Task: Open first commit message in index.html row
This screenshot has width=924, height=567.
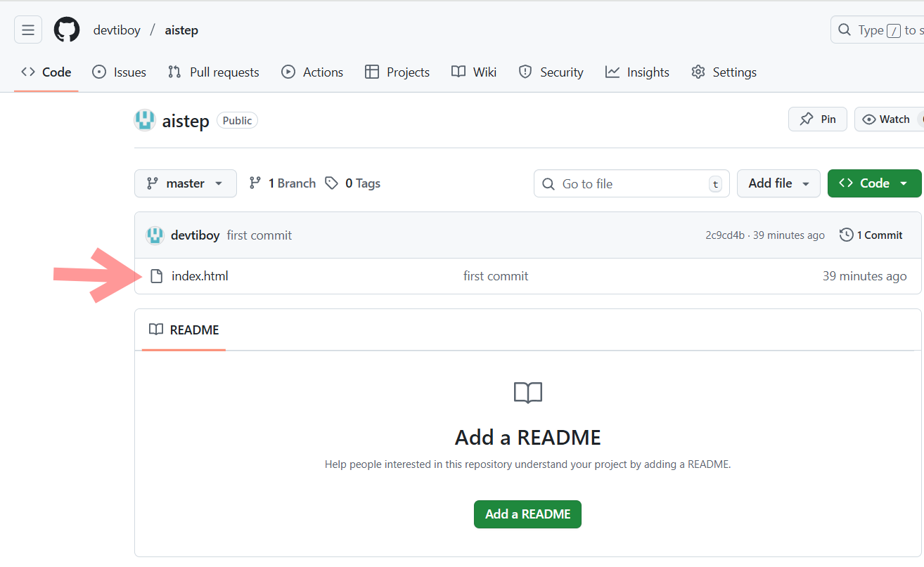Action: click(496, 276)
